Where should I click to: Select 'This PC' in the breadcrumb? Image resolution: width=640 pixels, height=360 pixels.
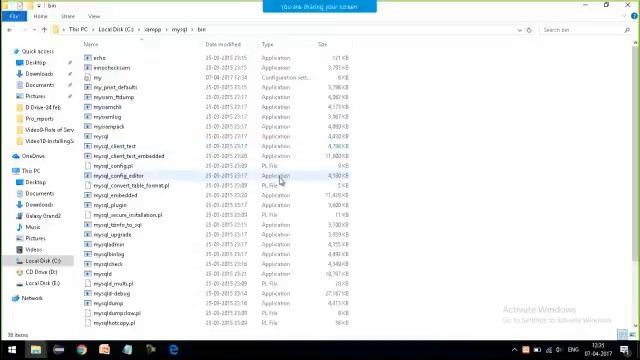click(78, 29)
